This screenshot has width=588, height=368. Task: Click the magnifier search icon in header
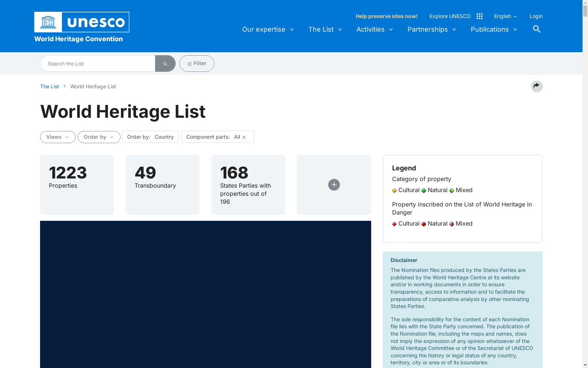[x=537, y=29]
